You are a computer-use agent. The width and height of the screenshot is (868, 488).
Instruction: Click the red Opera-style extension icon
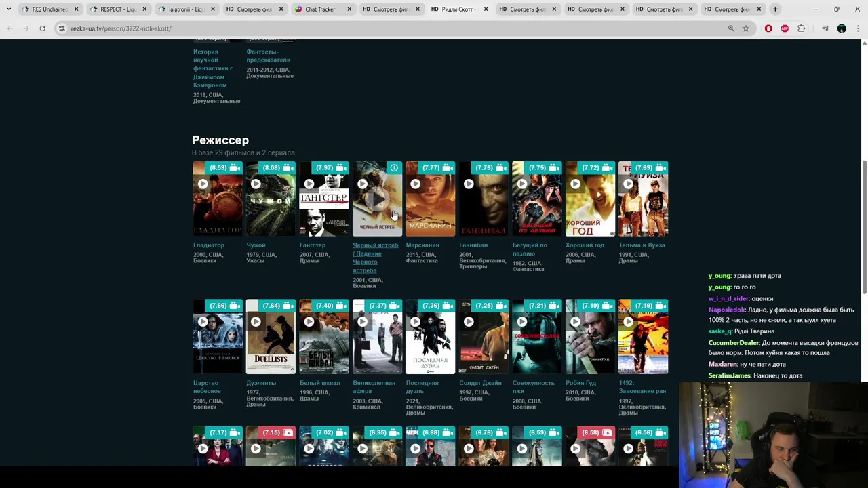click(x=768, y=28)
